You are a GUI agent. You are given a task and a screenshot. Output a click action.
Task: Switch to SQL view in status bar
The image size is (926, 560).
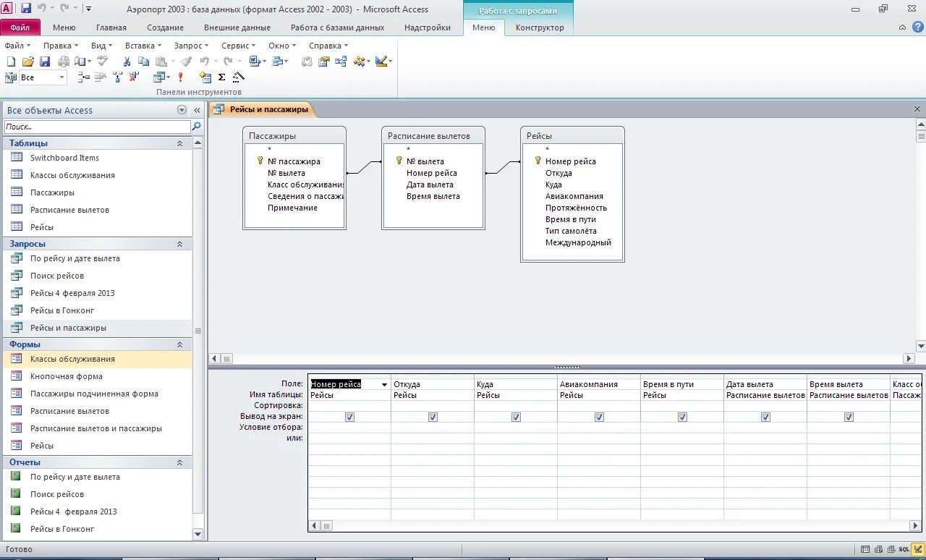(x=904, y=549)
